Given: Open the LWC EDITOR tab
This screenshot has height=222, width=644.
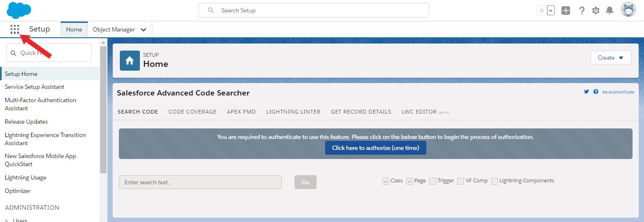Looking at the screenshot, I should point(425,112).
